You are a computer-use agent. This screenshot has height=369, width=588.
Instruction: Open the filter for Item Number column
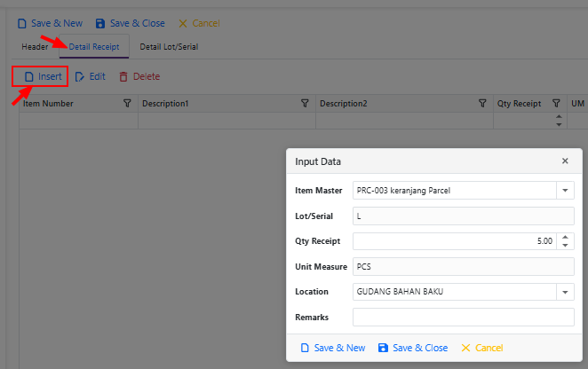click(x=127, y=104)
